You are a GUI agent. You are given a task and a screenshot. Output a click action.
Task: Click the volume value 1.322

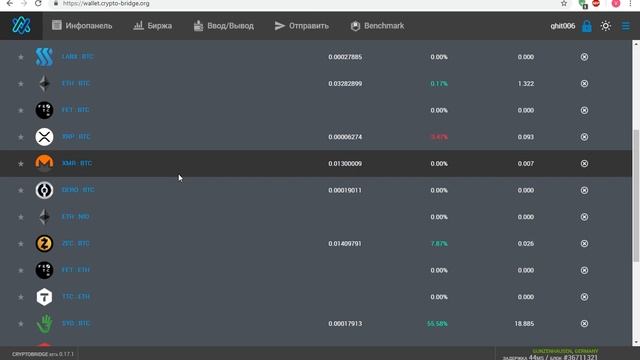526,84
